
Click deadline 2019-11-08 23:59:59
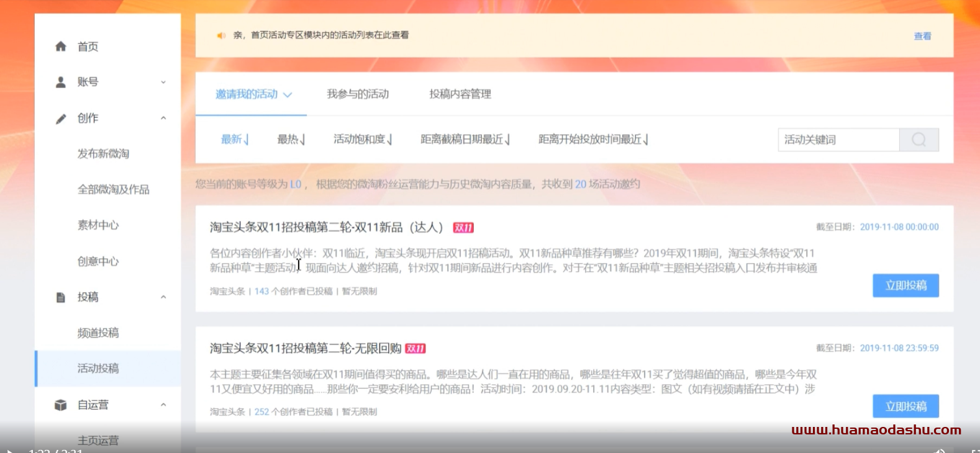tap(899, 348)
